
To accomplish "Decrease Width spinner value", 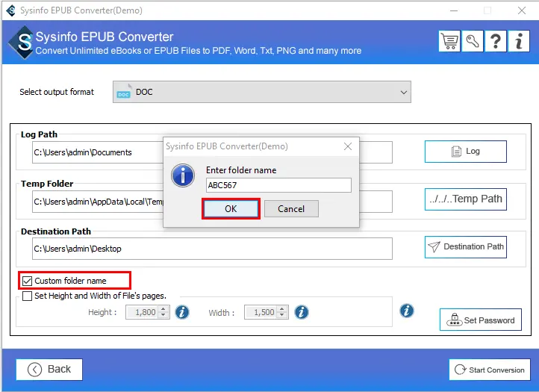I will [282, 315].
